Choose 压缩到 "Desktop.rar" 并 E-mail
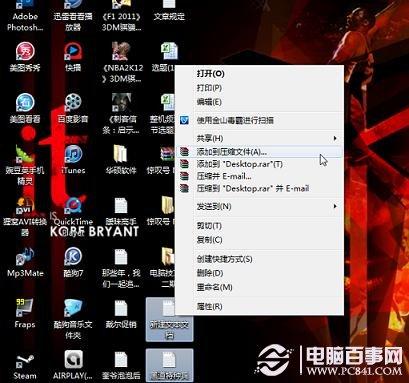The height and width of the screenshot is (383, 409). [259, 188]
